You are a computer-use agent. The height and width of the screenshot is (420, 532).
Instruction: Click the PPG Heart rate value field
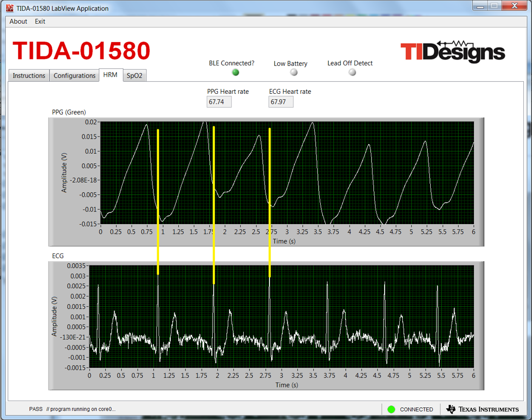pos(219,102)
